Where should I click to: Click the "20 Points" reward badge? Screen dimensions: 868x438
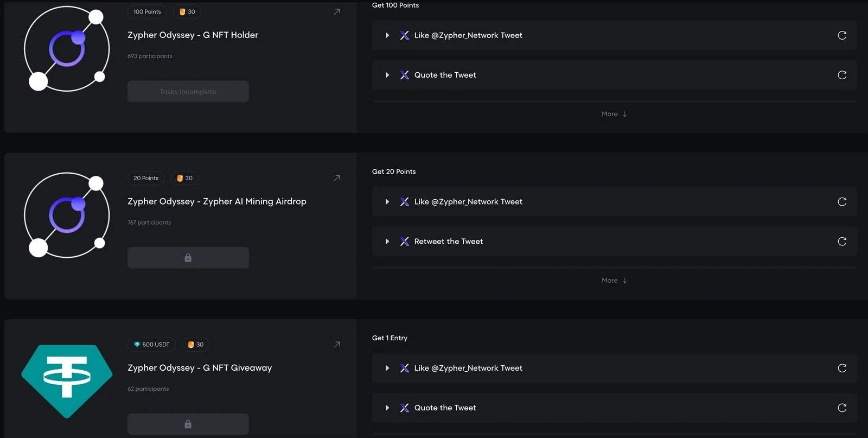146,178
